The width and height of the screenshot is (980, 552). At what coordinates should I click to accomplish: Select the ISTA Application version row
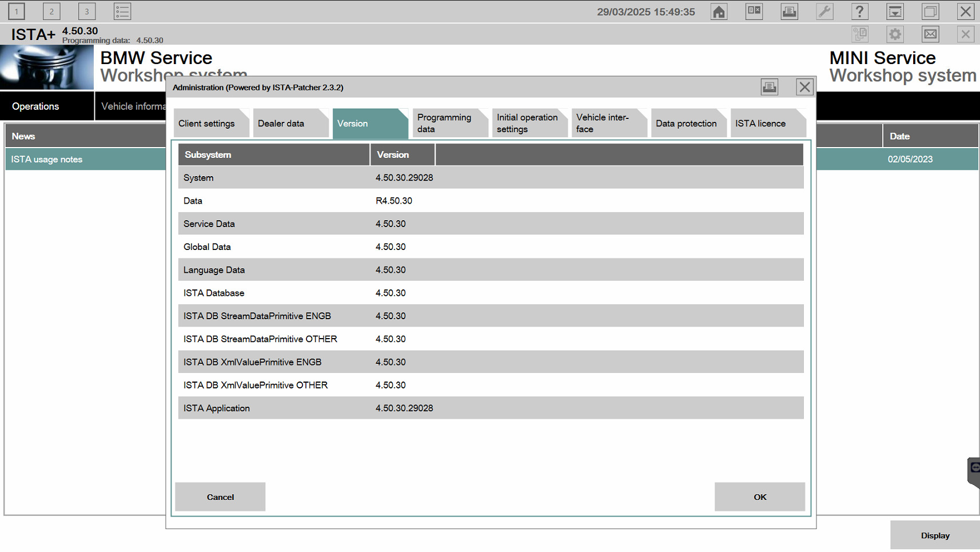pos(491,408)
